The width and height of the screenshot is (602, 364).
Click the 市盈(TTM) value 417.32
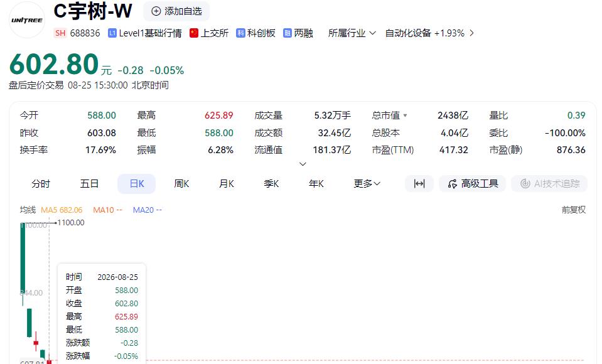click(x=454, y=150)
